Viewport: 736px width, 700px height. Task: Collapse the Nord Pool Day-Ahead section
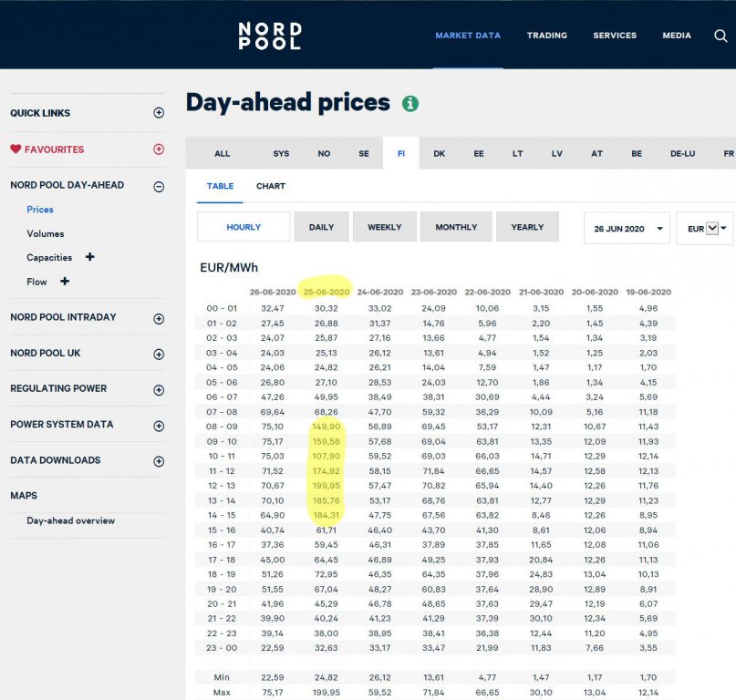(159, 187)
